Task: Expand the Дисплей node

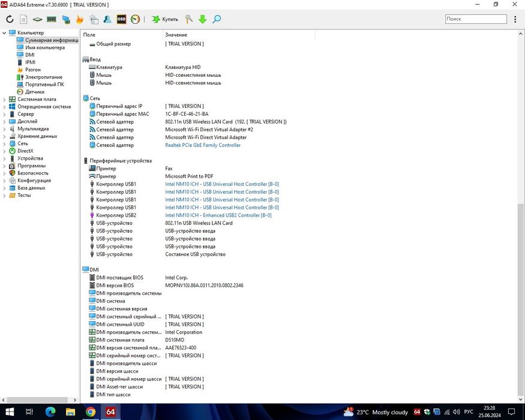Action: (x=4, y=121)
